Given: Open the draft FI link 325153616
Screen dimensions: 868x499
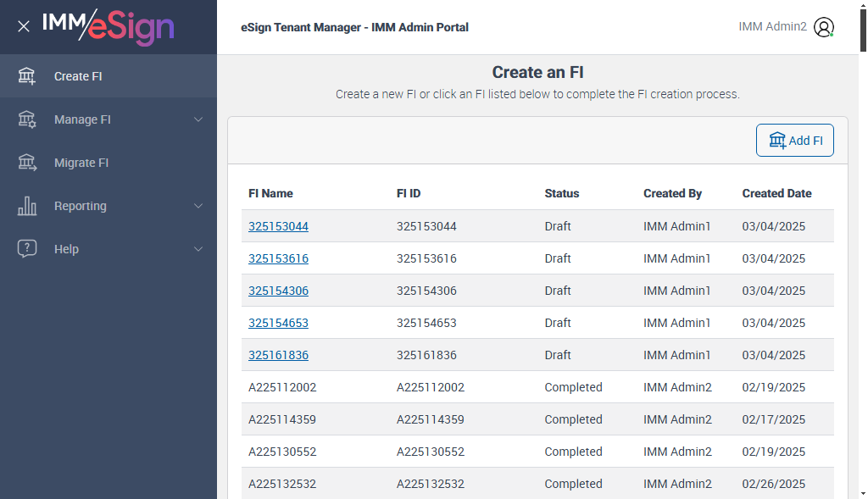Looking at the screenshot, I should [x=278, y=258].
